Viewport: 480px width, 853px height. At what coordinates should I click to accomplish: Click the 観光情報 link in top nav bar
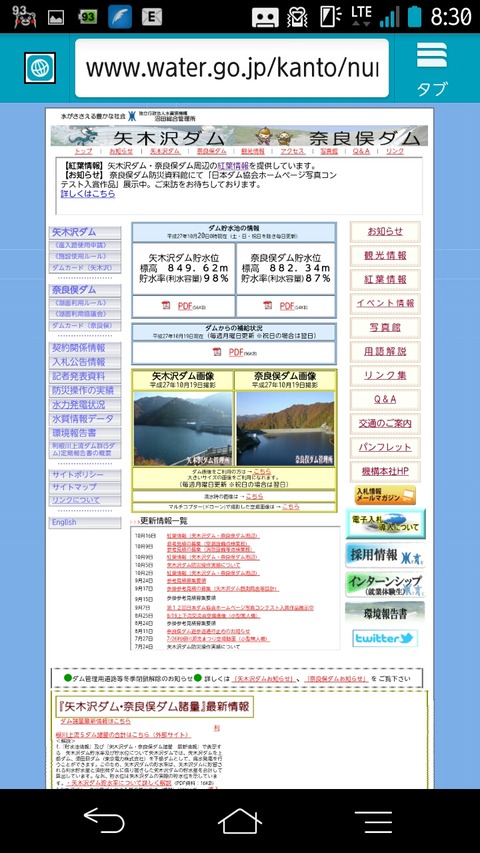[x=253, y=151]
